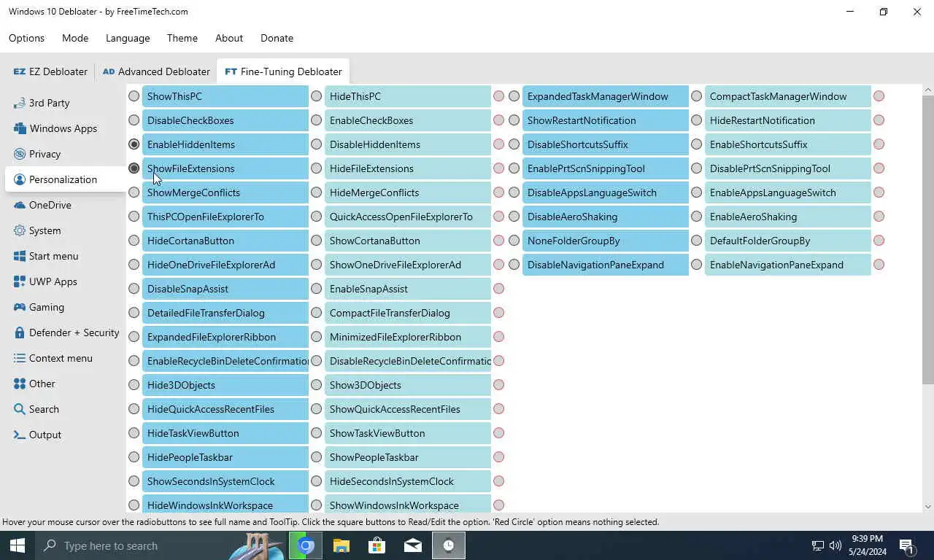Select the ShowThisPC radio button
934x560 pixels.
[134, 96]
